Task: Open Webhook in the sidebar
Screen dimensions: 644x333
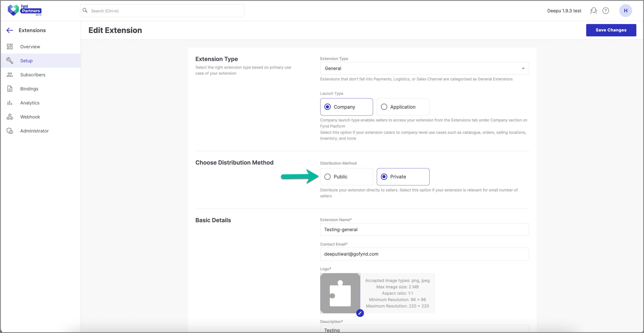Action: point(41,117)
